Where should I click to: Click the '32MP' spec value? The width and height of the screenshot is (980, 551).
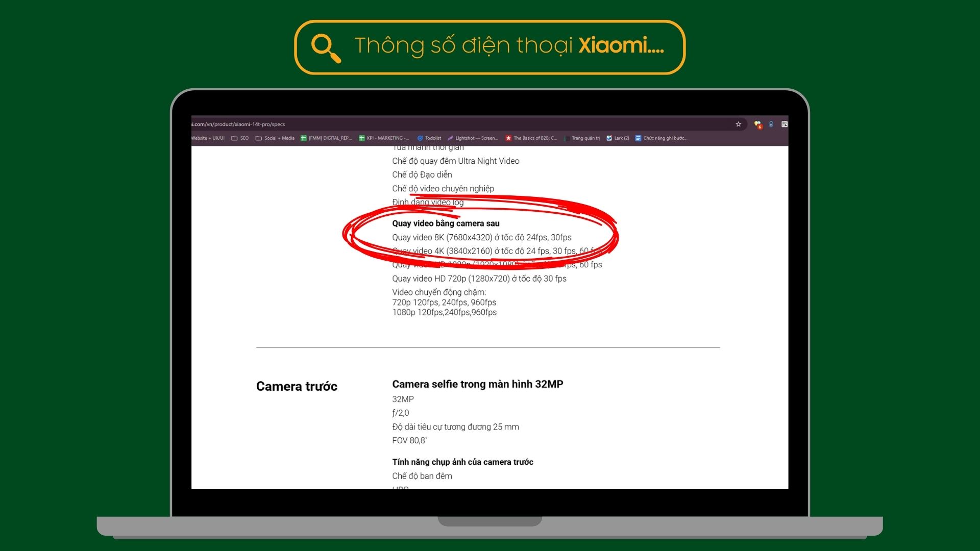(x=403, y=399)
